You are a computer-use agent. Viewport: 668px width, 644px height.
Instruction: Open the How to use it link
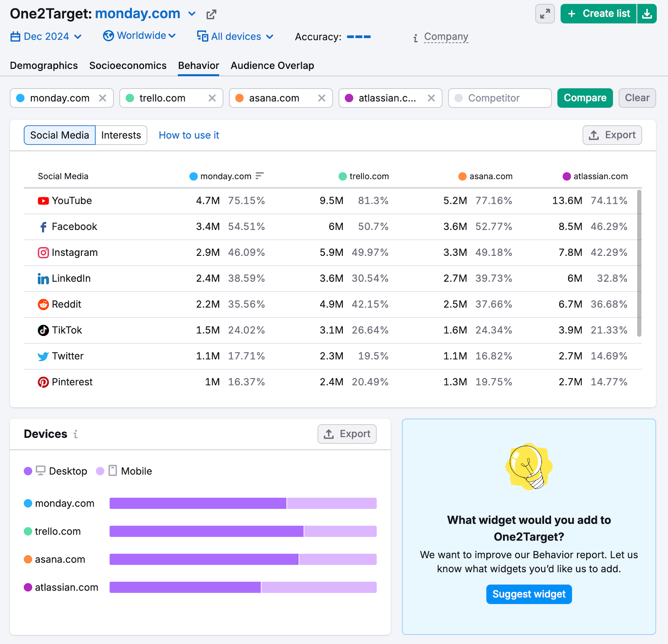tap(189, 135)
